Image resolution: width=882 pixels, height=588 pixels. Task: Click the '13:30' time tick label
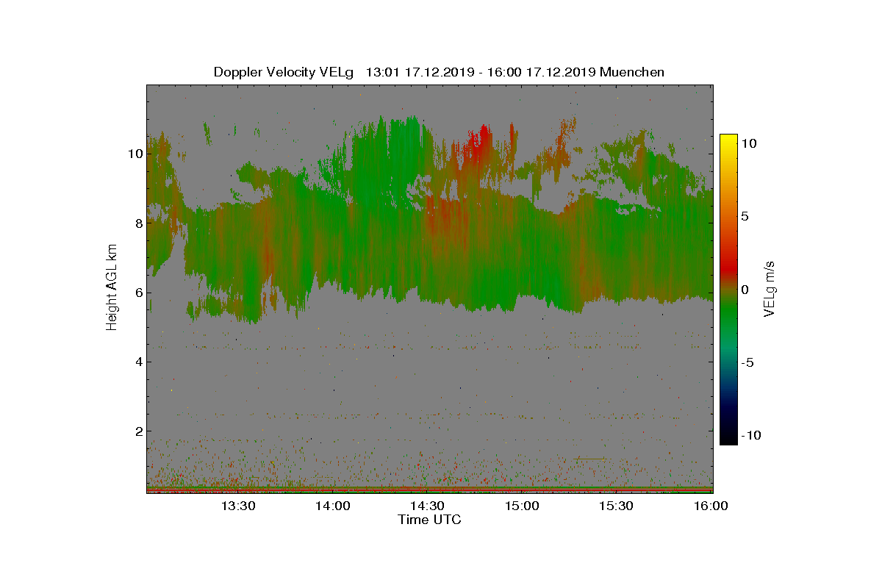coord(238,506)
